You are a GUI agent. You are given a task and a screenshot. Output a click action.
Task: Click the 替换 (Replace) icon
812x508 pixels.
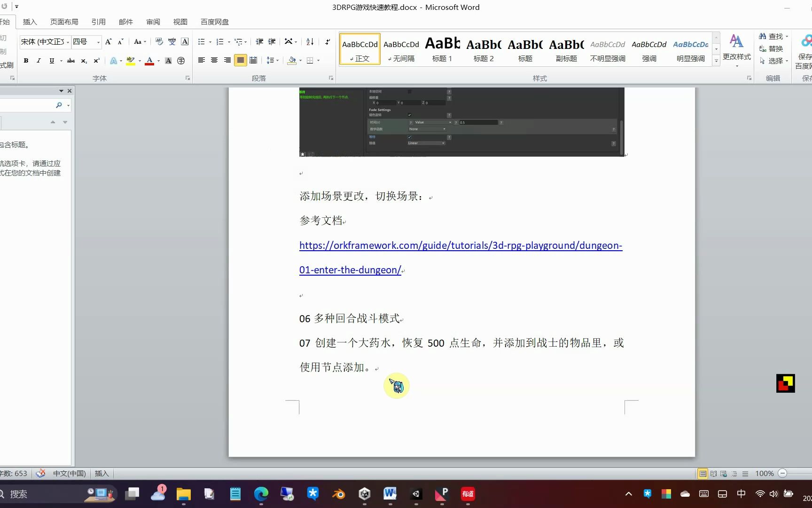(762, 48)
